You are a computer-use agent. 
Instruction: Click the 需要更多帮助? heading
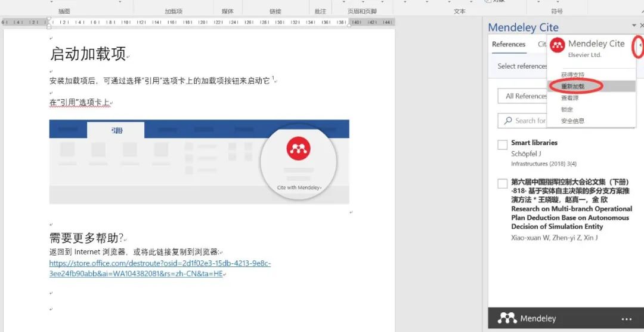click(86, 238)
